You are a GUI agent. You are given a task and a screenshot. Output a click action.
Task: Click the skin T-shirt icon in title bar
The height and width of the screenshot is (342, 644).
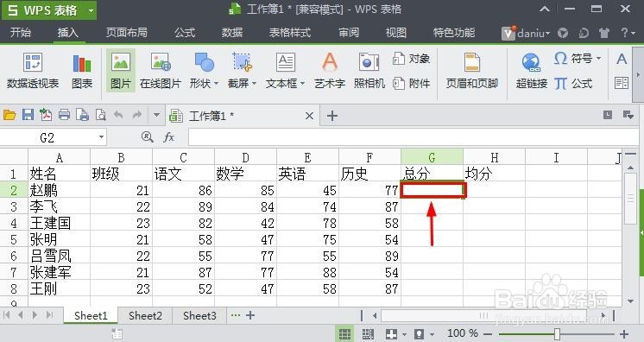click(604, 33)
